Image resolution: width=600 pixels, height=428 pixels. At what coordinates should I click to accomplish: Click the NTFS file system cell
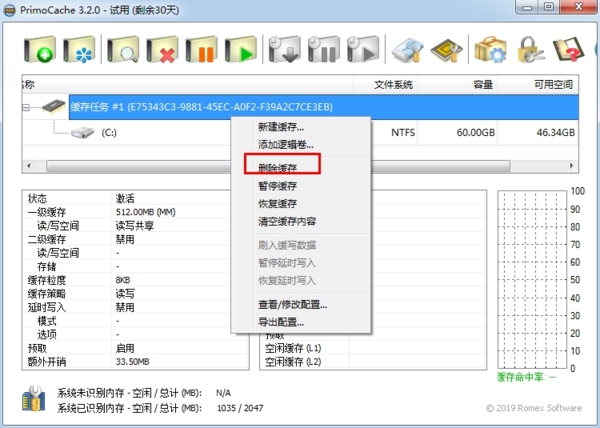pos(403,133)
